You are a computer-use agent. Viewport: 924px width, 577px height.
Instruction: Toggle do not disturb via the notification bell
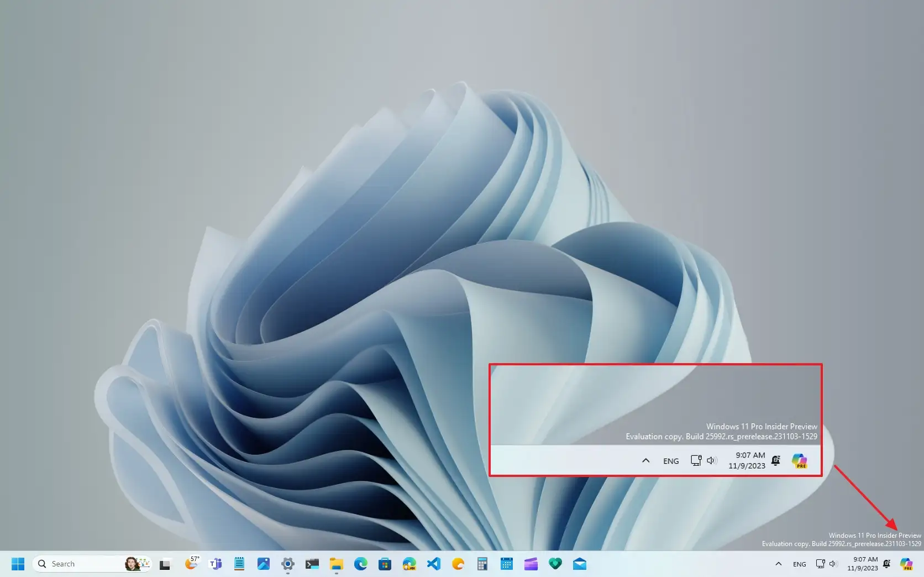tap(886, 564)
